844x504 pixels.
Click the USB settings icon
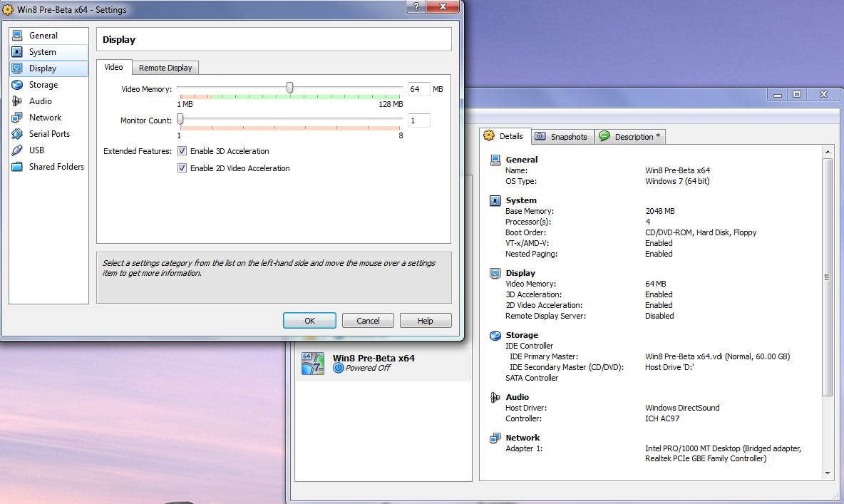tap(17, 150)
